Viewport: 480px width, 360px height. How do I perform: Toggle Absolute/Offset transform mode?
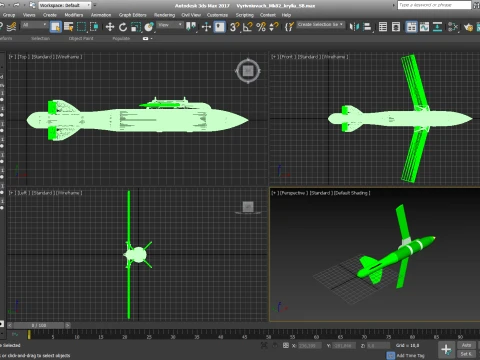(286, 345)
